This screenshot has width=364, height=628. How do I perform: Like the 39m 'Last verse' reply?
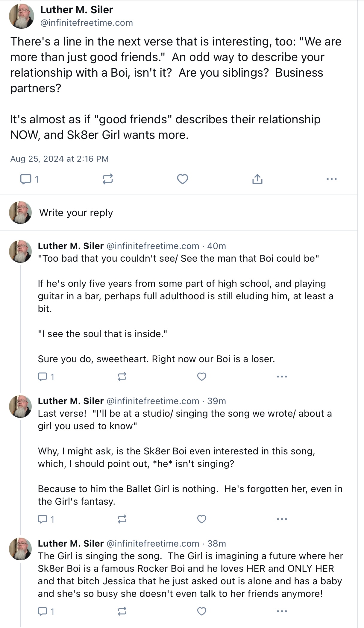(x=202, y=519)
